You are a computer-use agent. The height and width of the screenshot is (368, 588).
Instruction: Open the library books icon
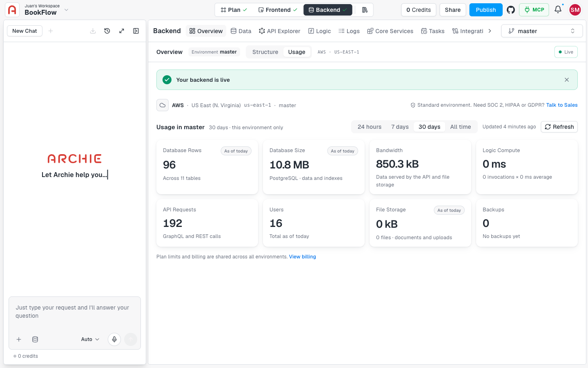[365, 10]
